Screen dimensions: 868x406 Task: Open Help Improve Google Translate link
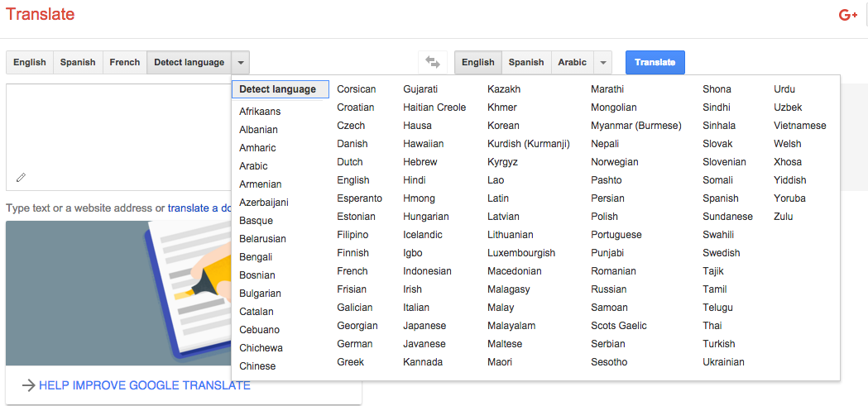[x=145, y=385]
